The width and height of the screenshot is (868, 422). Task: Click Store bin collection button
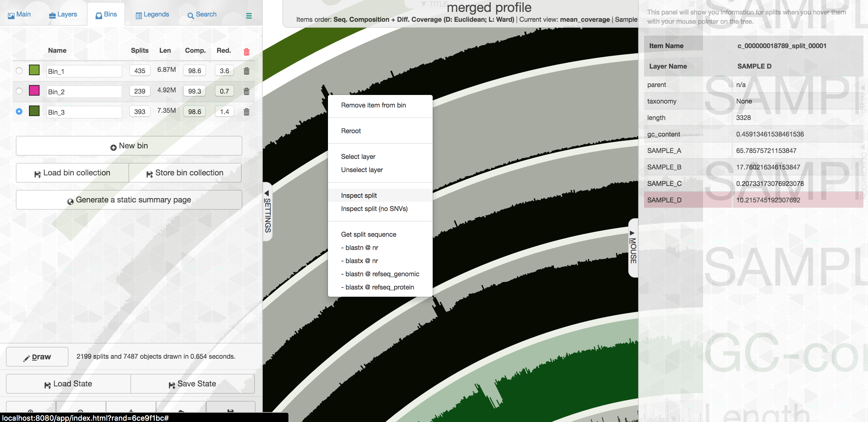pos(185,173)
